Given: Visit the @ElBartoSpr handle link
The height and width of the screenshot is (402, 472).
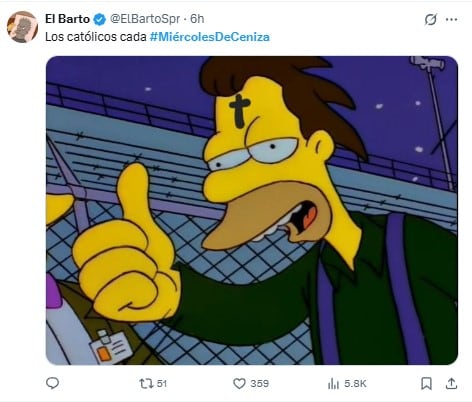Looking at the screenshot, I should (x=145, y=19).
